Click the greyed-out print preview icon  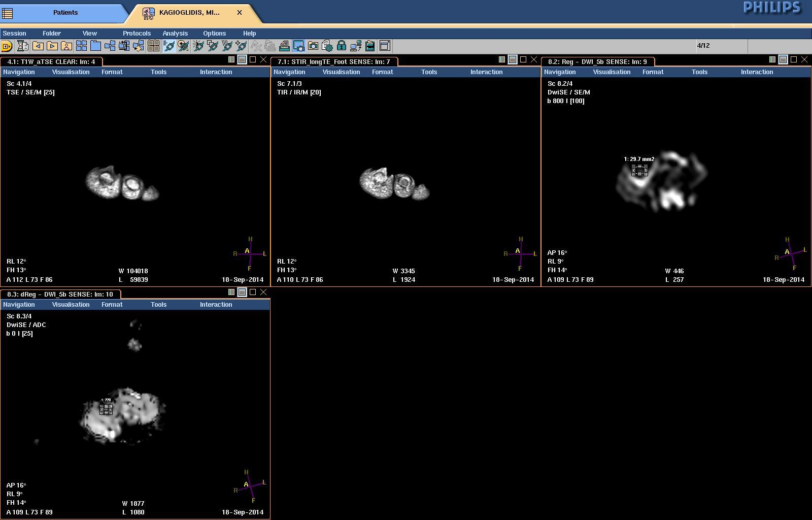[x=270, y=46]
